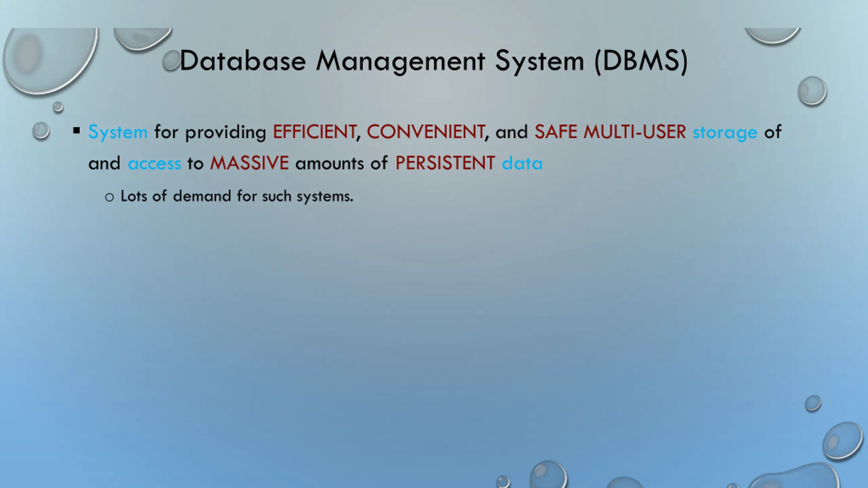Click the blue word 'data'
The width and height of the screenshot is (868, 488).
[x=522, y=163]
